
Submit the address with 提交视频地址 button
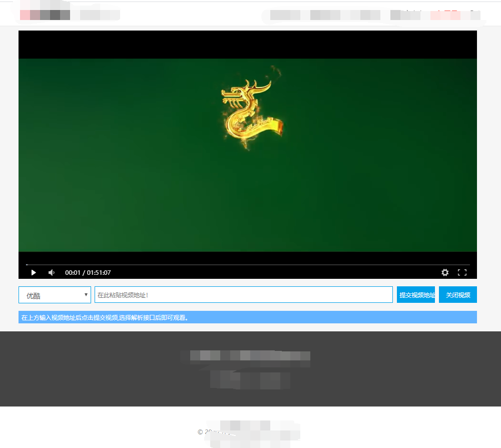[x=416, y=295]
